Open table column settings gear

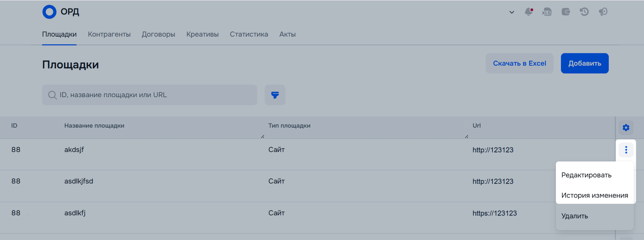[x=626, y=128]
